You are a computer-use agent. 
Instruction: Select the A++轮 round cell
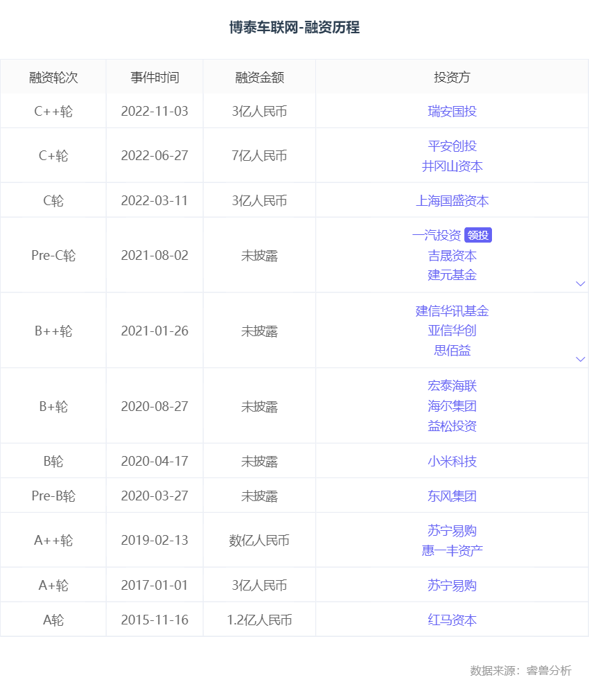coord(53,541)
